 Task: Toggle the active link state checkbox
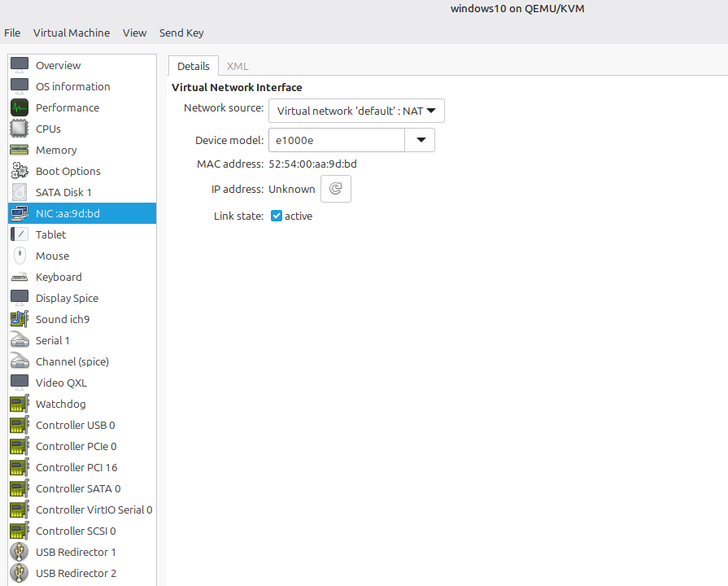(x=276, y=216)
